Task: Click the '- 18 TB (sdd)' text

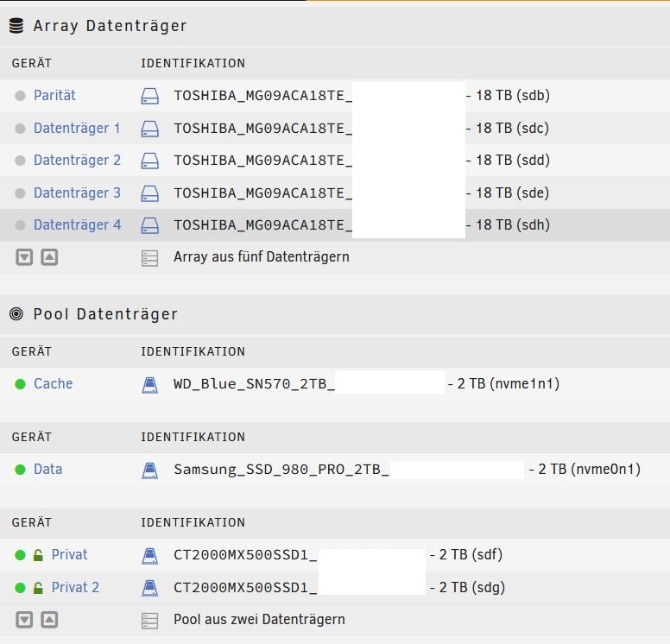Action: 508,161
